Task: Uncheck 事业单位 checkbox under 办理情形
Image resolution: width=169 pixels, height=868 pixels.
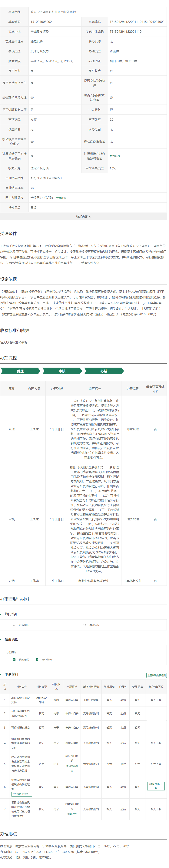Action: coord(37,660)
